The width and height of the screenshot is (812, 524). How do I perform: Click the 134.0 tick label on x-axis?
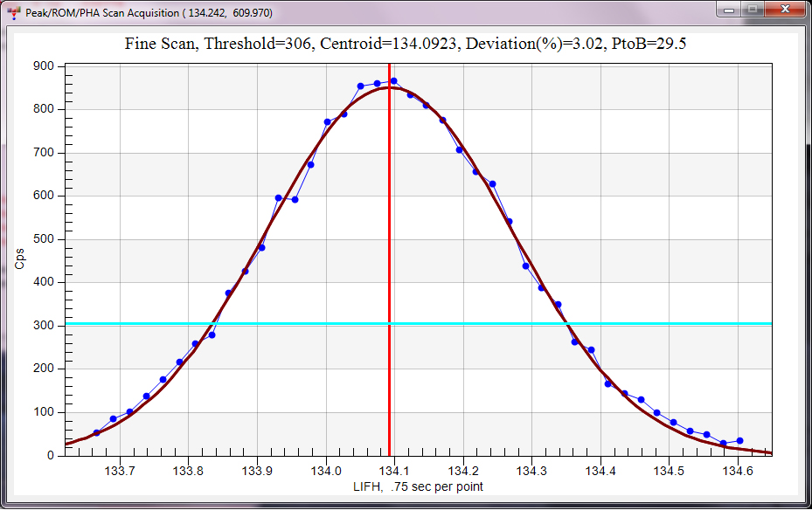[x=325, y=471]
